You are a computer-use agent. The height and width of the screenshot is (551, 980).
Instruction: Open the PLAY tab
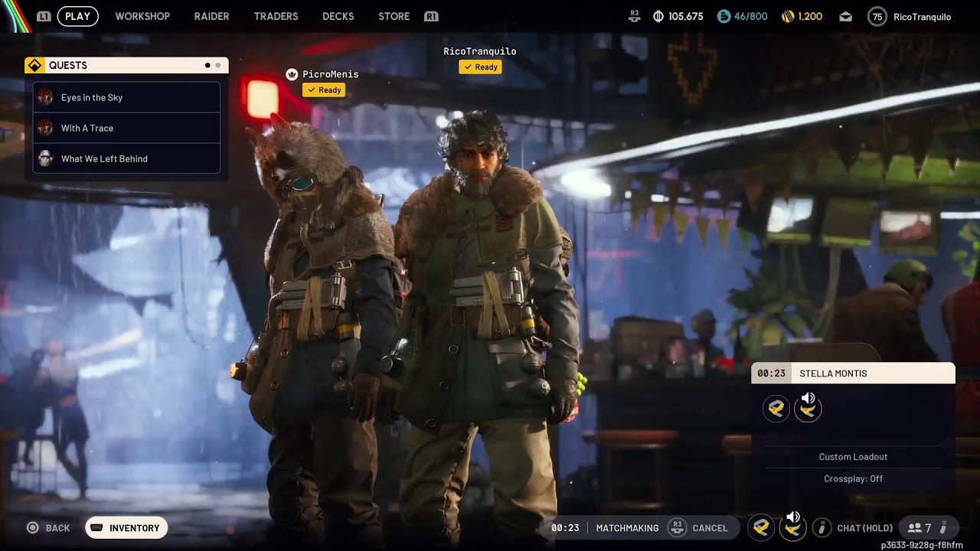pyautogui.click(x=77, y=16)
